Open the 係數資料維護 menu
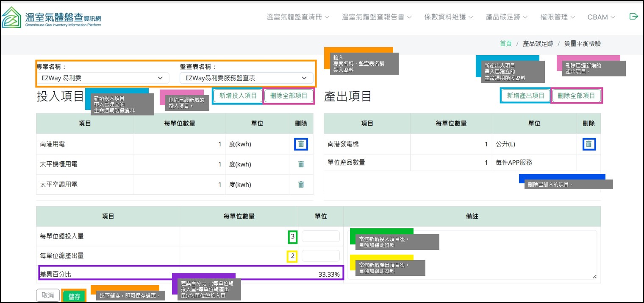This screenshot has width=644, height=303. 448,17
